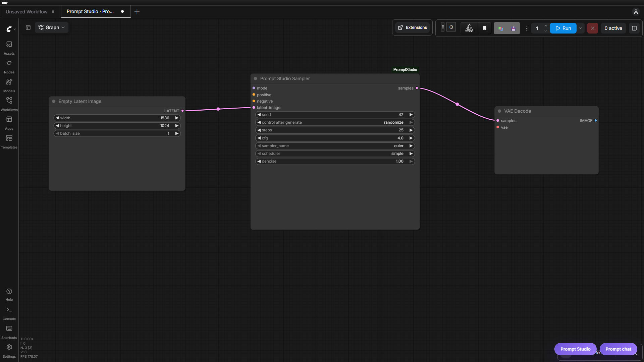644x362 pixels.
Task: Open the Extensions manager
Action: coord(412,27)
